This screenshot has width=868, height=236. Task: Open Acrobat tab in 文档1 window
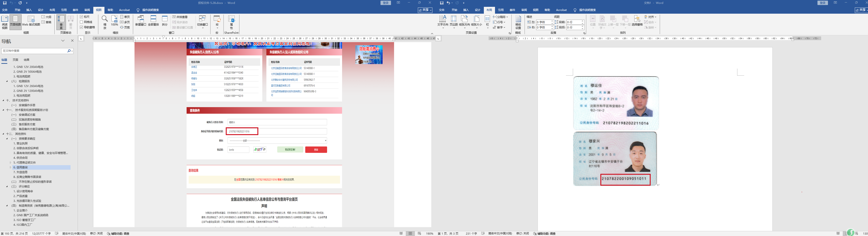pyautogui.click(x=561, y=10)
